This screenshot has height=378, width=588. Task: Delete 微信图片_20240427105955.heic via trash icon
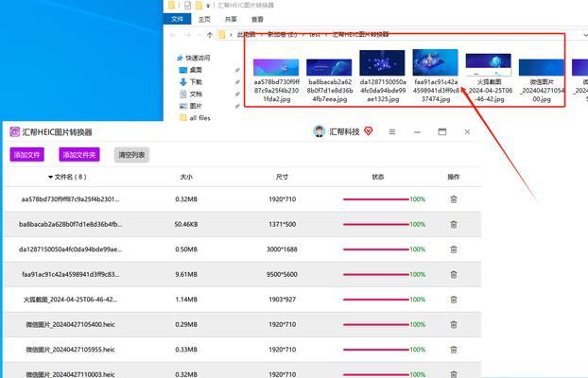[454, 350]
